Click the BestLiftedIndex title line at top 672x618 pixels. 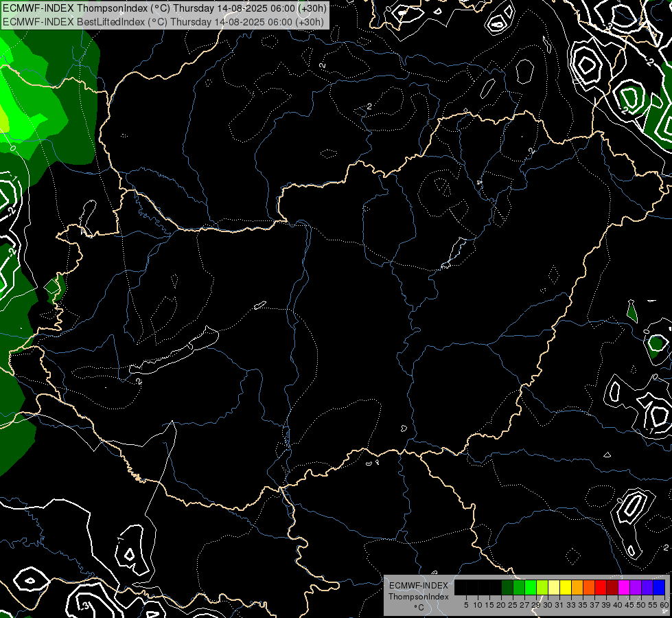click(x=163, y=22)
